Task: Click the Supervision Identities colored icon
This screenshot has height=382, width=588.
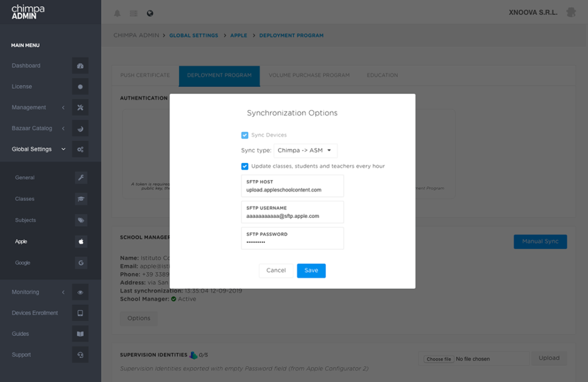Action: click(x=193, y=355)
